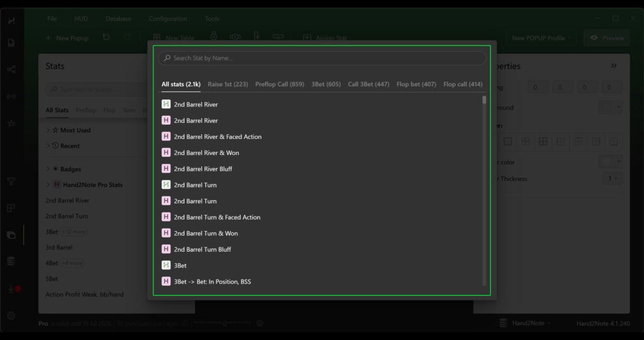Collapse the Properties panel with double chevron
Viewport: 644px width, 340px height.
(614, 65)
